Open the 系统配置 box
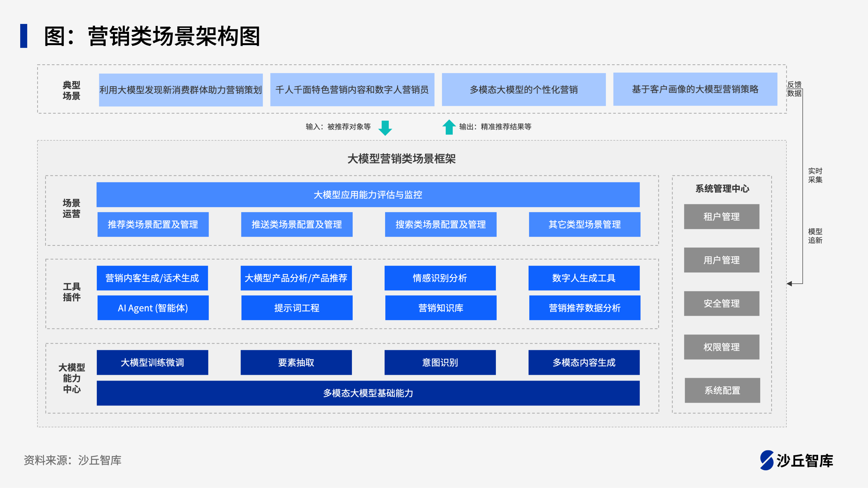This screenshot has height=488, width=868. click(722, 390)
